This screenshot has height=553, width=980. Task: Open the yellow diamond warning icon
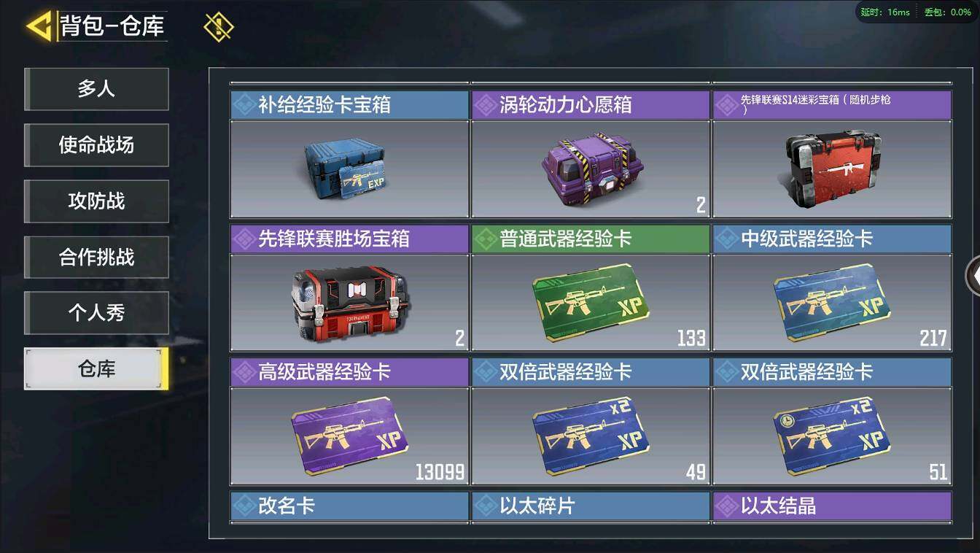tap(219, 27)
